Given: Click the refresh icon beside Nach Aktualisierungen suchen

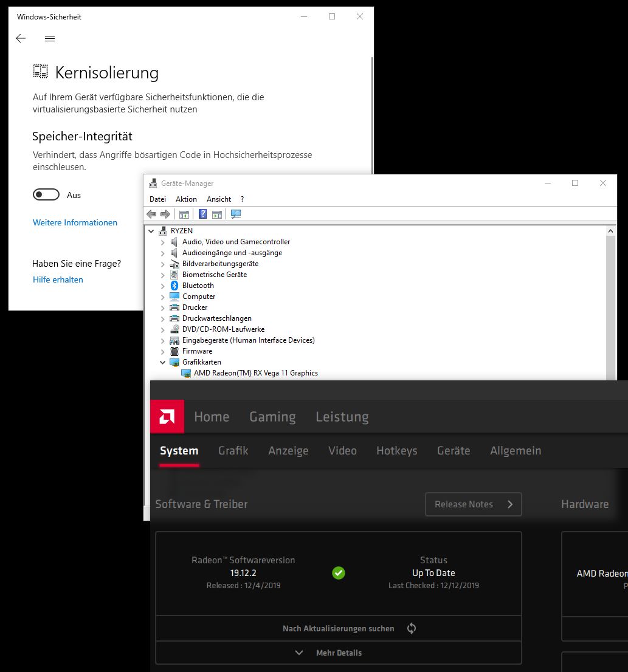Looking at the screenshot, I should pyautogui.click(x=412, y=628).
